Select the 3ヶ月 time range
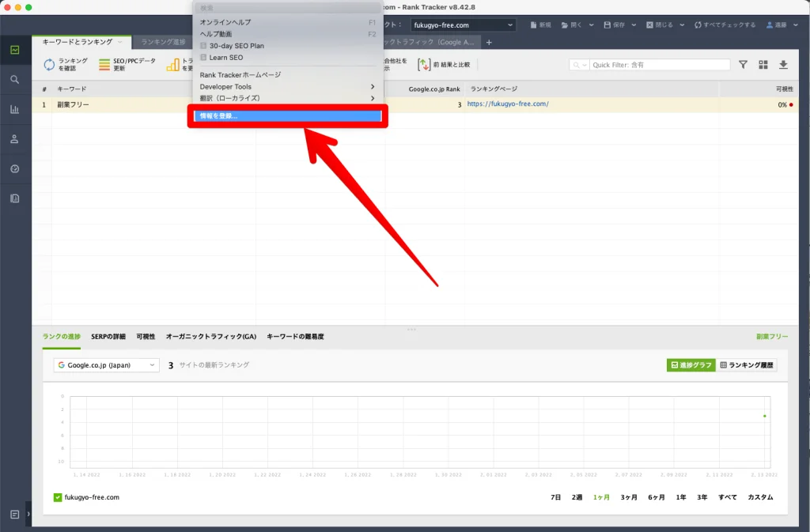The width and height of the screenshot is (810, 532). (629, 497)
